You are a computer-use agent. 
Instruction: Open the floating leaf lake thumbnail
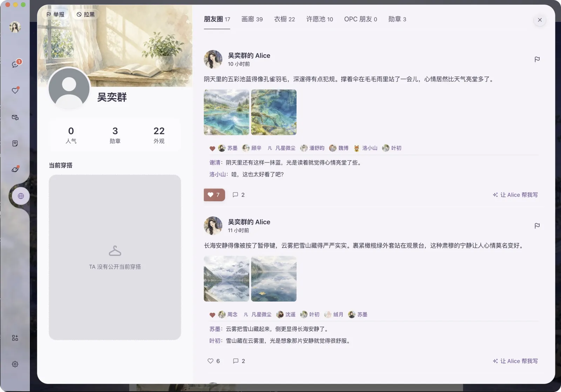[274, 279]
